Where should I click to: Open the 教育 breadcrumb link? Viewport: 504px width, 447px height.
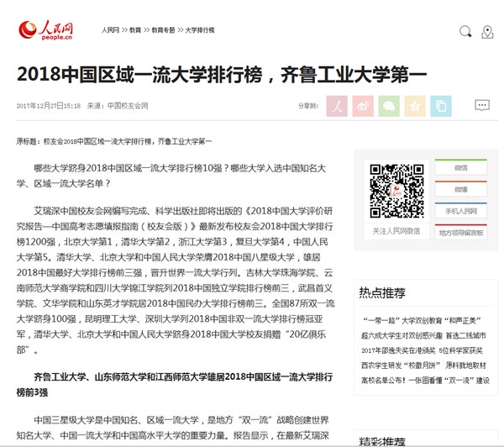(135, 29)
